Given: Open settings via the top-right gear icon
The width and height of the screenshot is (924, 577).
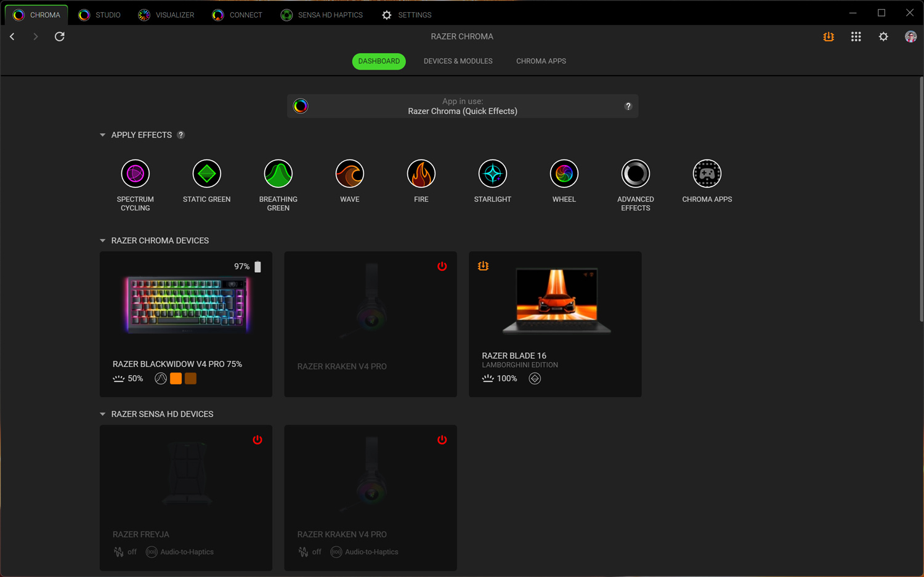Looking at the screenshot, I should coord(883,36).
